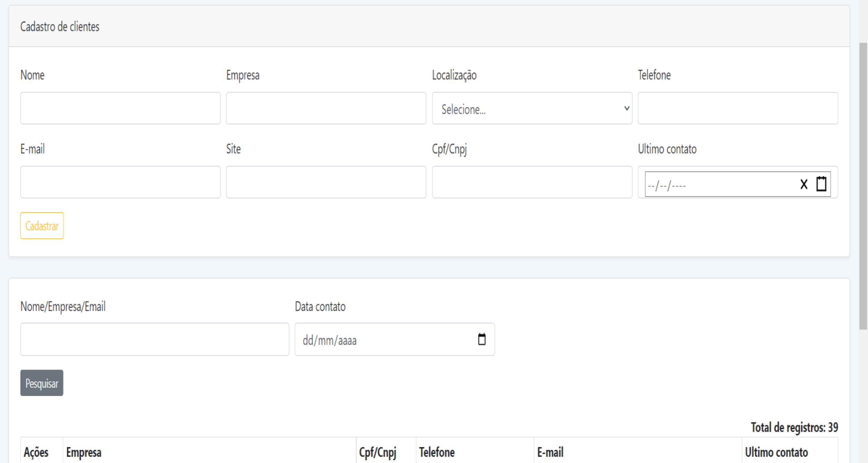Click into the Empresa text field

(x=326, y=108)
